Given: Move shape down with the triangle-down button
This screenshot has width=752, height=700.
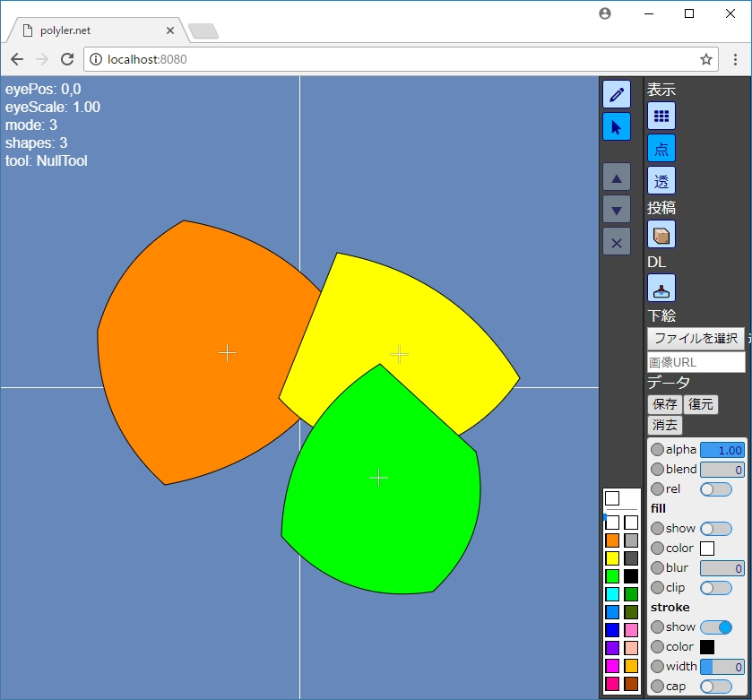Looking at the screenshot, I should coord(617,210).
